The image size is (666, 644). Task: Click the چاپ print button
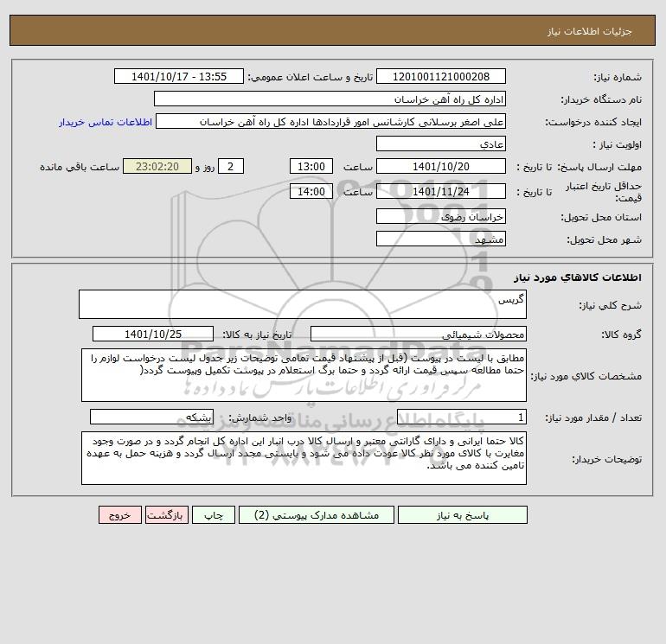click(x=214, y=515)
